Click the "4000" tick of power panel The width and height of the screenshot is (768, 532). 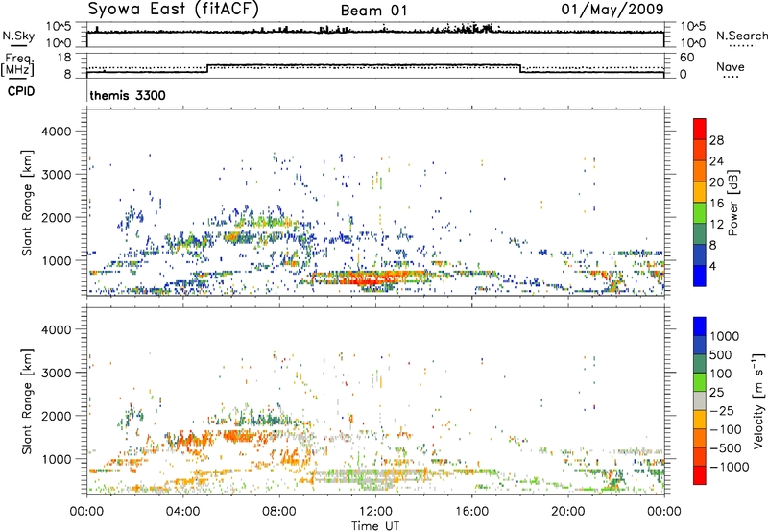[56, 132]
